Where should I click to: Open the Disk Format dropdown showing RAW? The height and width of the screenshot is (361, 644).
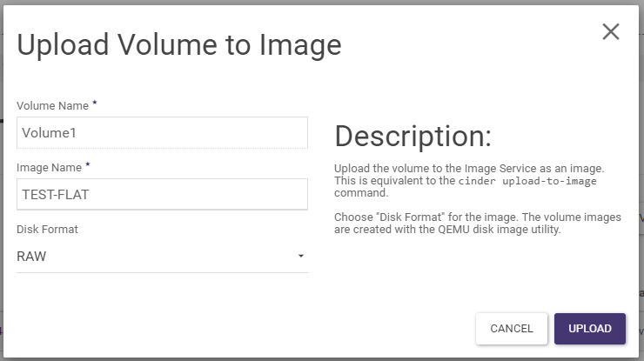[x=162, y=257]
